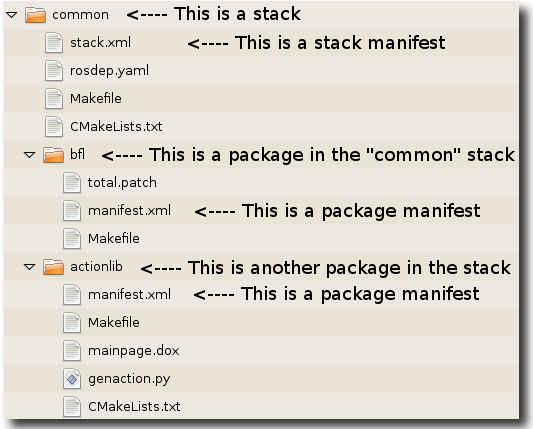Select CMakeLists.txt under the common folder
Screen dimensions: 533x429
pyautogui.click(x=116, y=126)
